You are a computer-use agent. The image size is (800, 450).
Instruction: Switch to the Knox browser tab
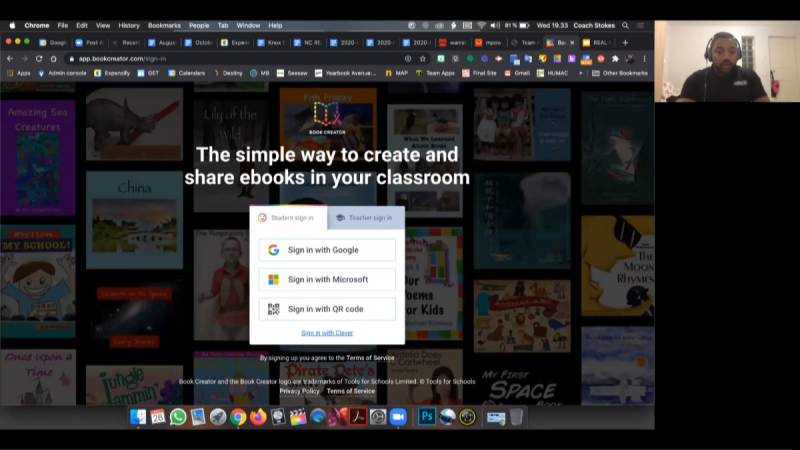[272, 43]
